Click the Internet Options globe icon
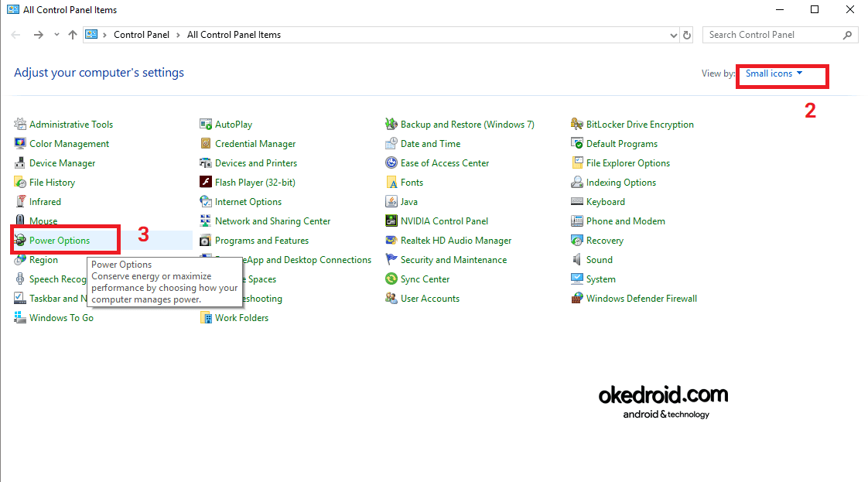This screenshot has height=482, width=868. [x=206, y=201]
